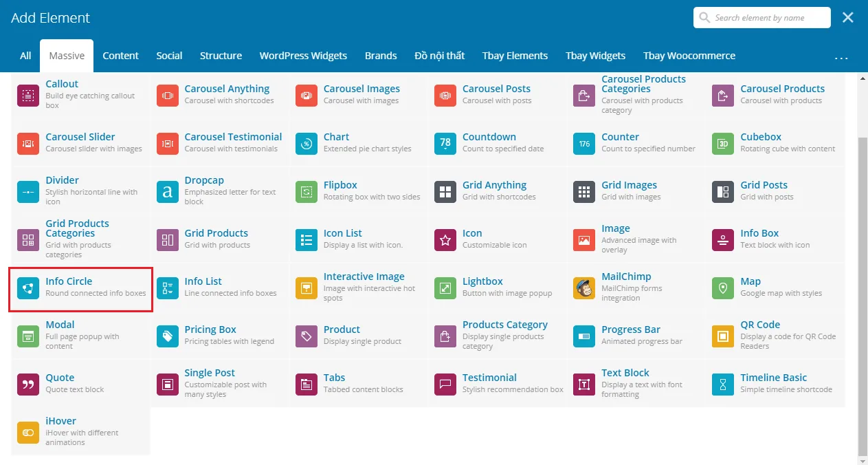Image resolution: width=868 pixels, height=465 pixels.
Task: Switch to the Social tab
Action: [169, 56]
